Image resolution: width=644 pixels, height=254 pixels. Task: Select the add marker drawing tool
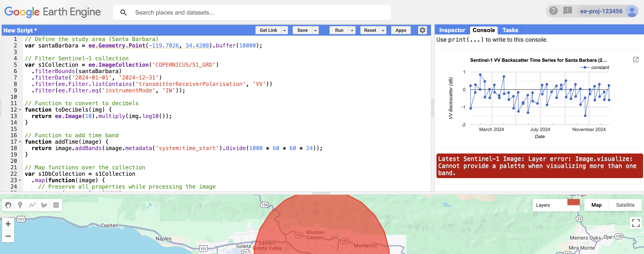click(20, 205)
